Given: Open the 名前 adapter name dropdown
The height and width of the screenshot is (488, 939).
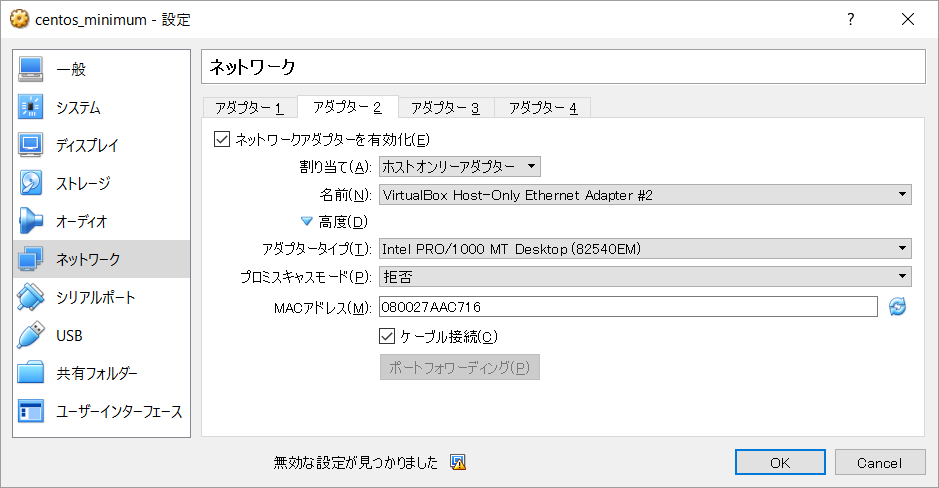Looking at the screenshot, I should click(645, 195).
